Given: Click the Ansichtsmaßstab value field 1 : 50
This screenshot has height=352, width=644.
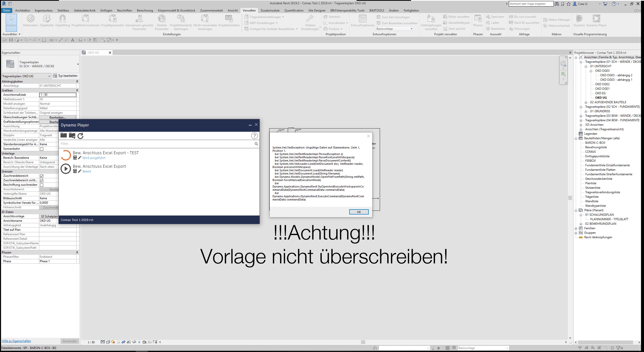Looking at the screenshot, I should pos(58,95).
